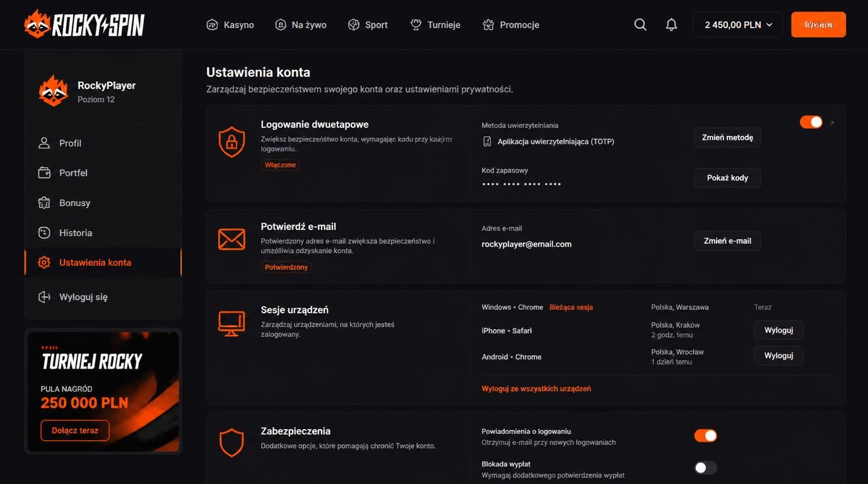The width and height of the screenshot is (868, 484).
Task: Click the Pokaż kody button
Action: click(727, 178)
